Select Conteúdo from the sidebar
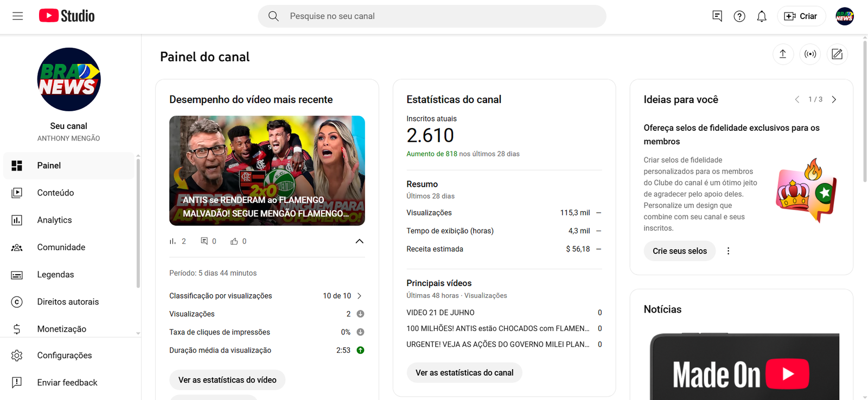Image resolution: width=868 pixels, height=400 pixels. tap(55, 193)
